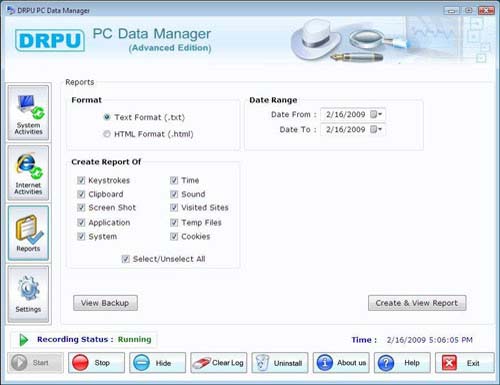
Task: Switch to the Reports section
Action: [x=28, y=233]
